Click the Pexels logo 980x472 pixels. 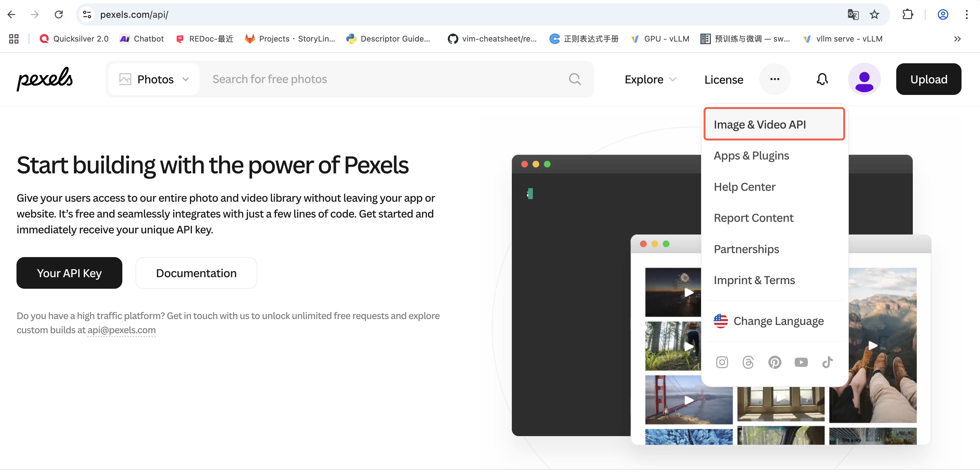point(45,79)
